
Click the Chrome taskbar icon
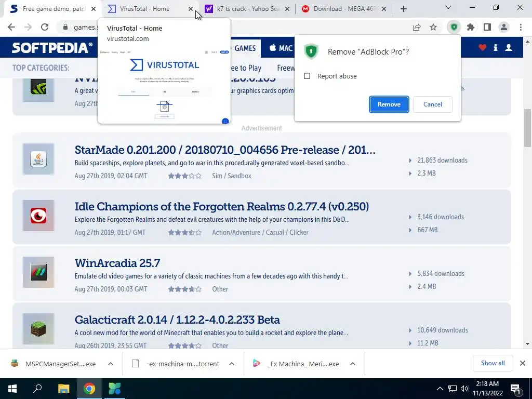click(89, 389)
